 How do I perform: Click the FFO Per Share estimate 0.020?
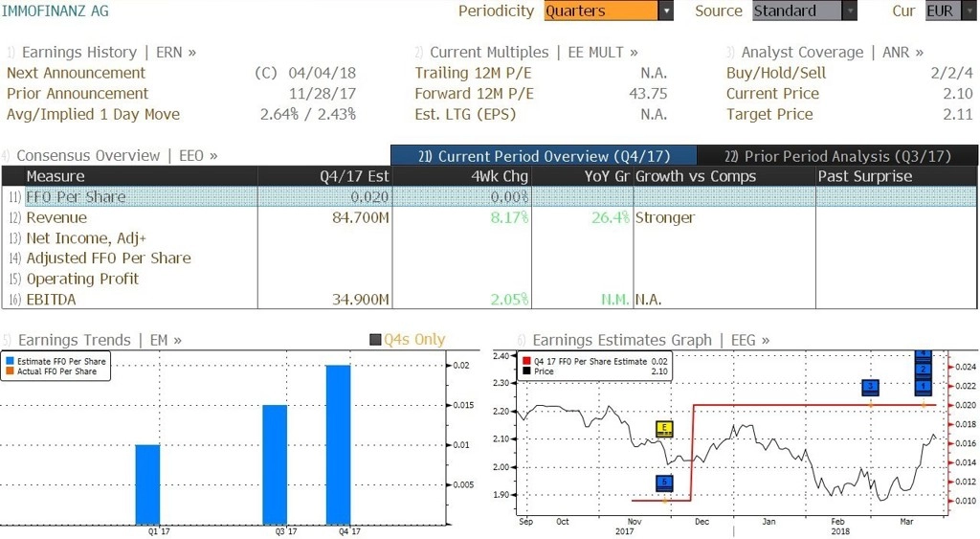click(x=369, y=197)
